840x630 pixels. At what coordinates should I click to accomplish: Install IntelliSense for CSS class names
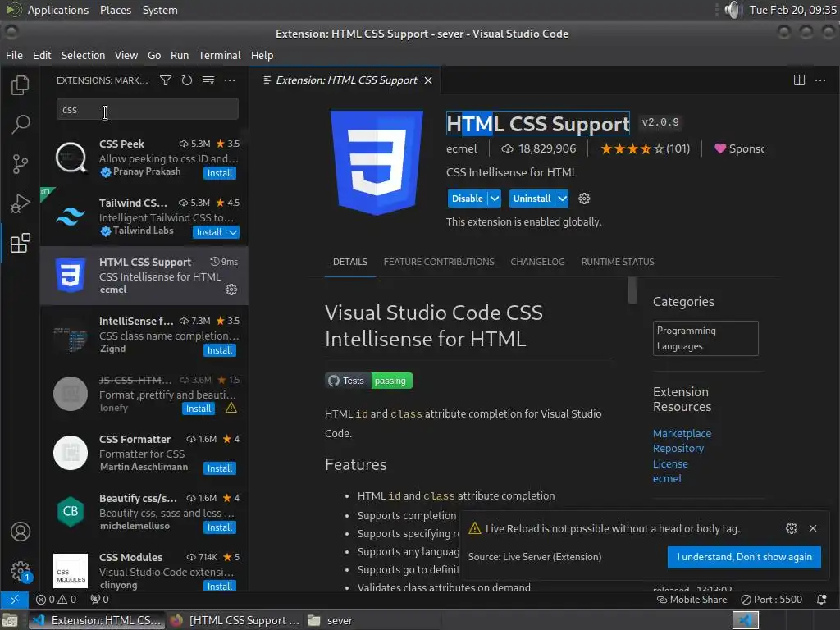coord(220,350)
